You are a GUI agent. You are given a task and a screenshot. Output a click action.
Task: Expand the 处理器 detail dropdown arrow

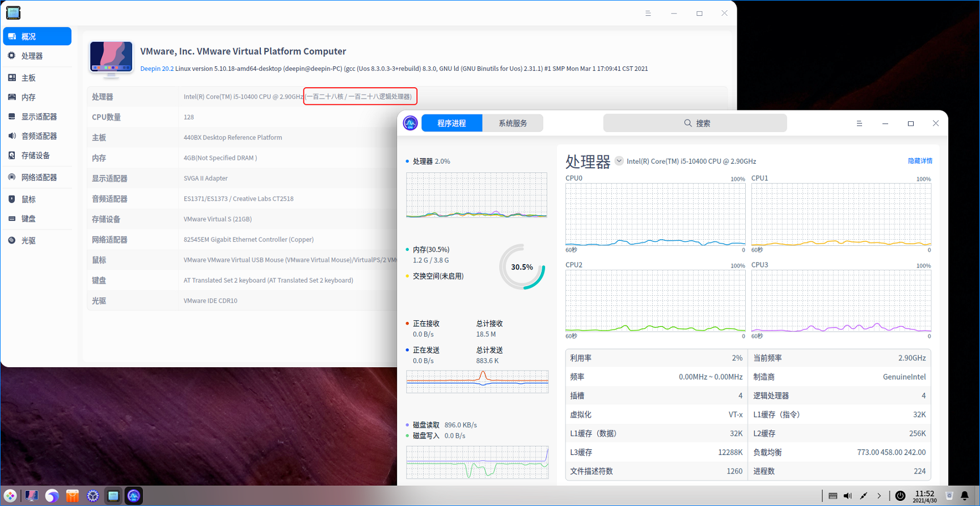pyautogui.click(x=619, y=161)
